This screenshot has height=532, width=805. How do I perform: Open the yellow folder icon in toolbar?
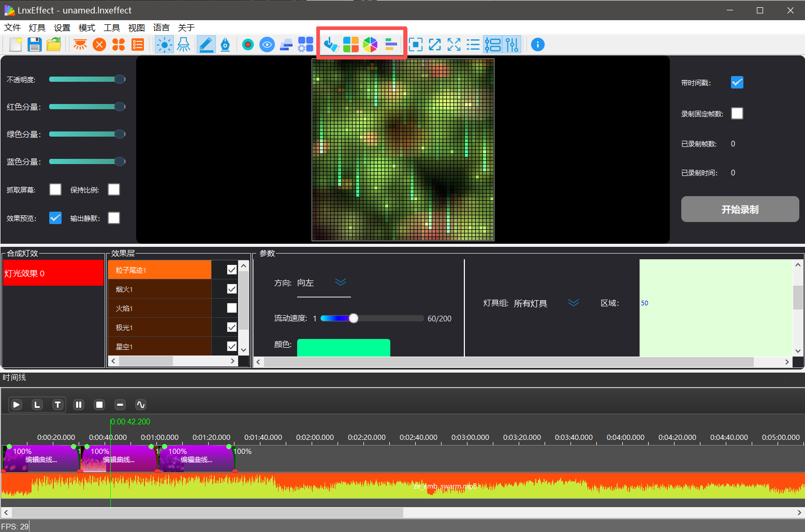[x=54, y=45]
